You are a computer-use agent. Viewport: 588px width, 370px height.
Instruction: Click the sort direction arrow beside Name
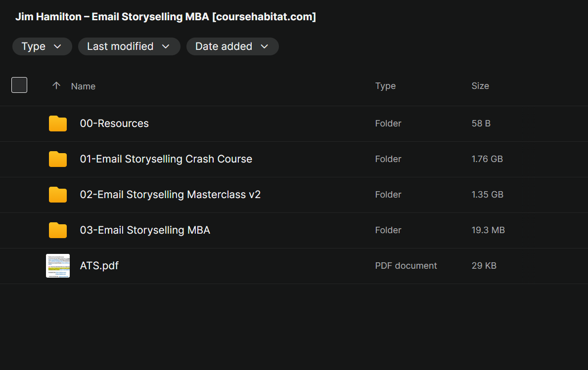(x=56, y=85)
